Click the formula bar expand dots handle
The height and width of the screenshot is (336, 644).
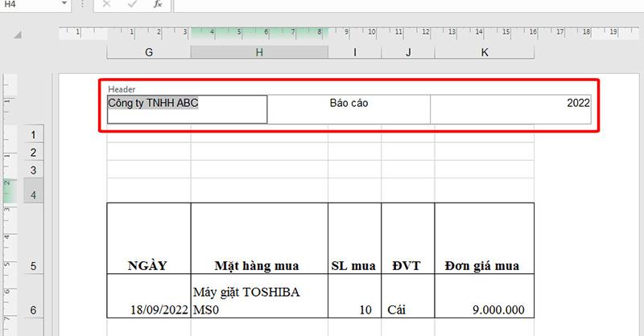coord(83,4)
